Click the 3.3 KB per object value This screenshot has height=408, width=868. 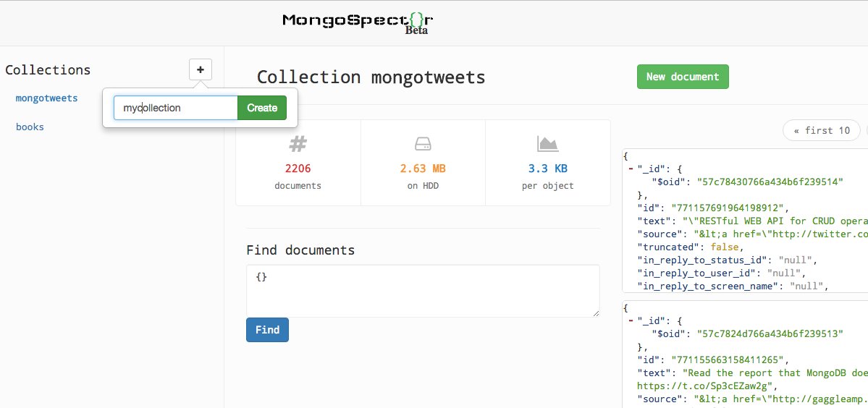click(547, 169)
